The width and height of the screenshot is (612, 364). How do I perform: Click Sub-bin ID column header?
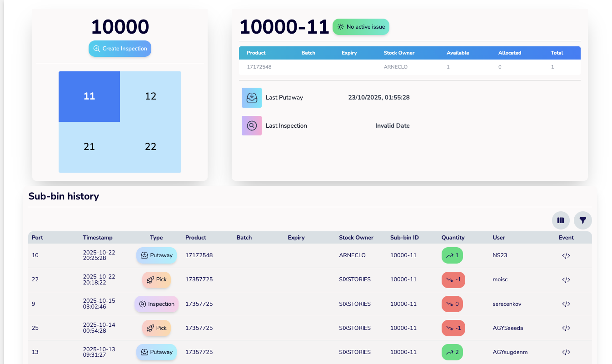coord(404,238)
